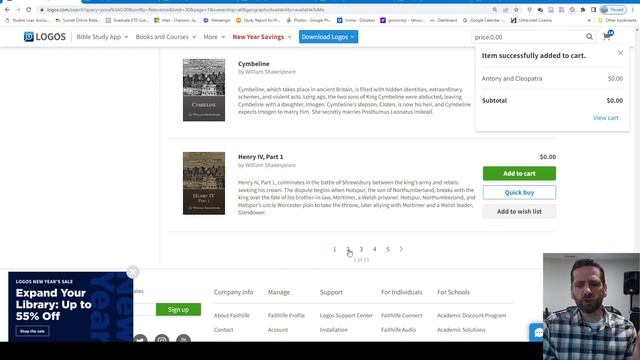This screenshot has height=360, width=640.
Task: Open Academic Discount Program link
Action: [471, 316]
